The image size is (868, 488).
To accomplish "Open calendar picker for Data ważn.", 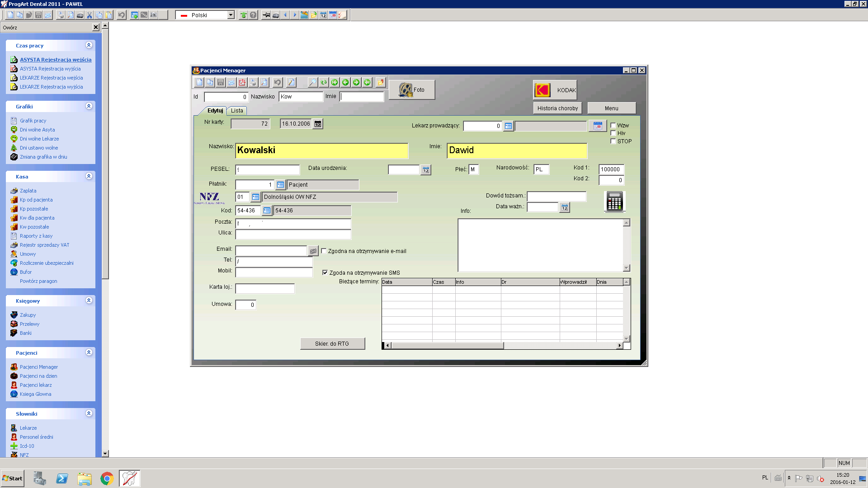I will (565, 207).
